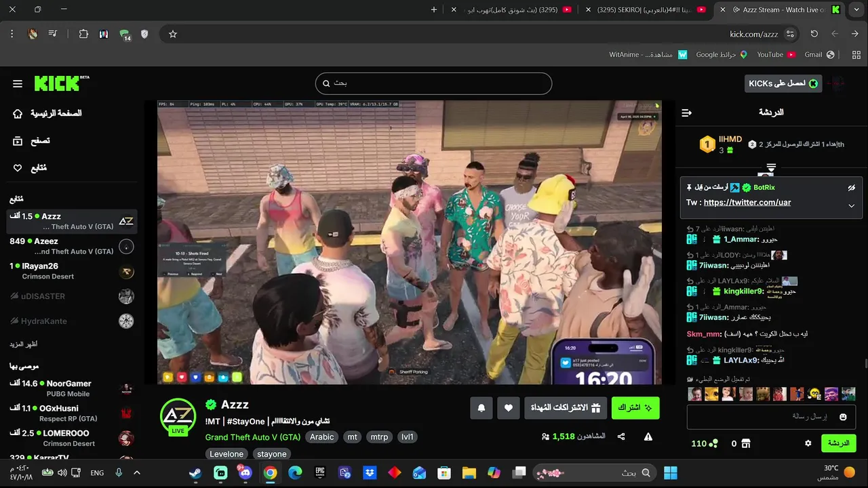This screenshot has height=488, width=868.
Task: Open the emoji picker in chat box
Action: (x=843, y=417)
